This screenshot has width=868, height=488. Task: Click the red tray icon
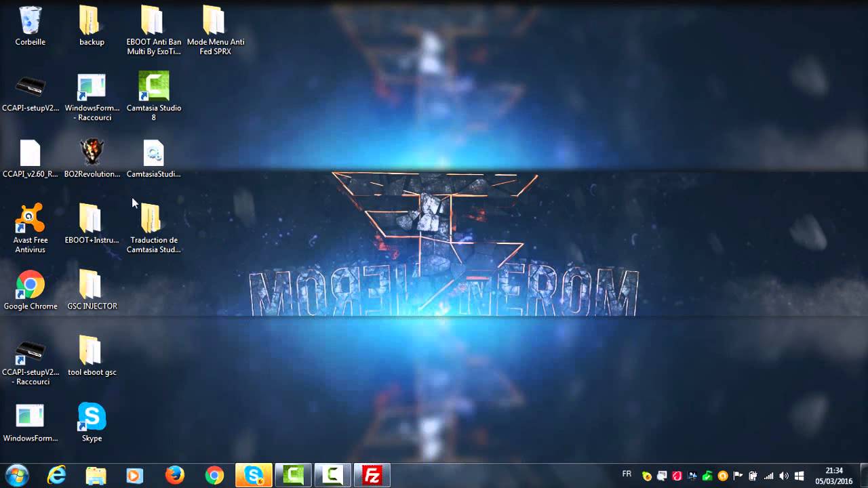pos(677,476)
